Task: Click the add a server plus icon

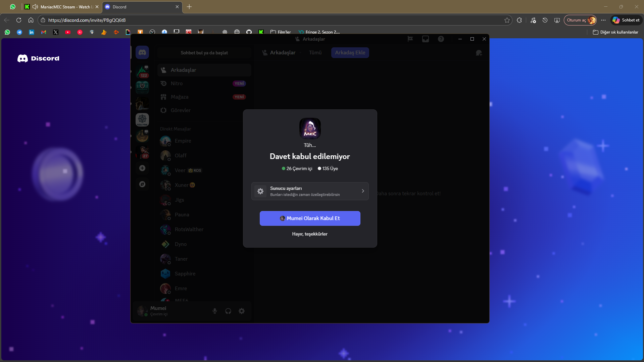Action: [142, 168]
